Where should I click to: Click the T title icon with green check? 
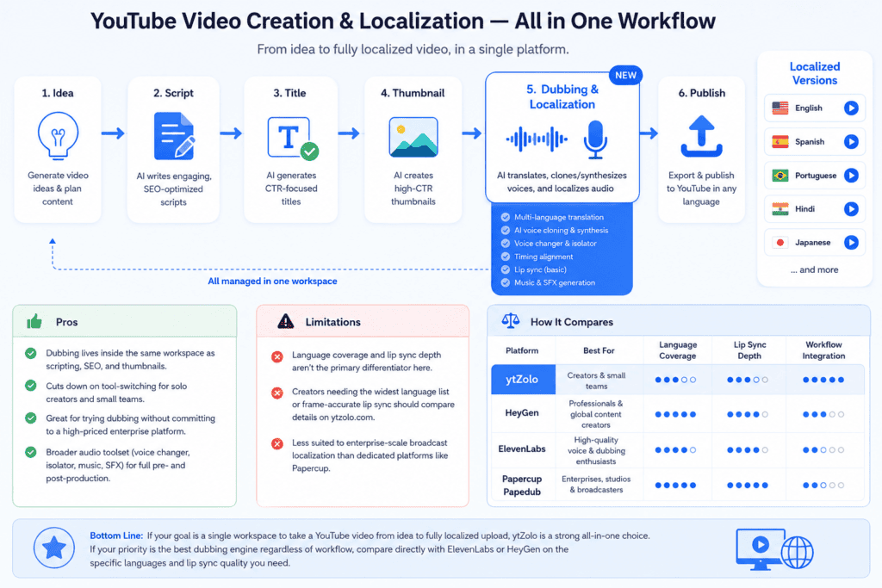click(x=293, y=139)
